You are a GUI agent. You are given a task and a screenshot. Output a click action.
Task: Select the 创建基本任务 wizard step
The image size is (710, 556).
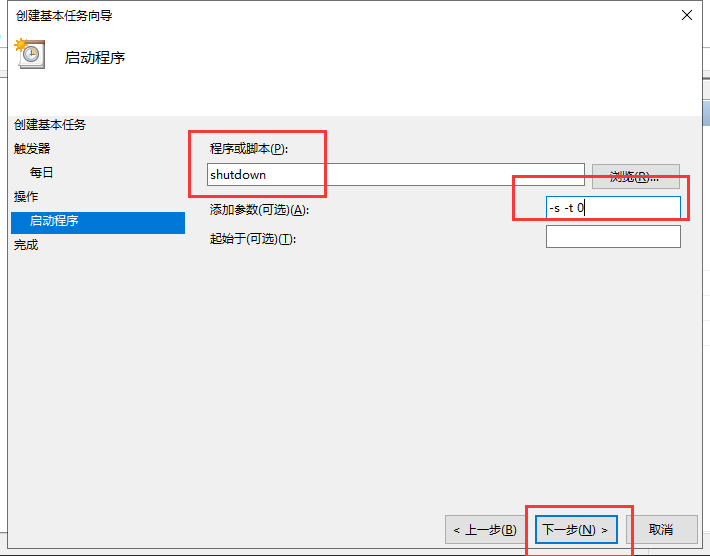(50, 125)
